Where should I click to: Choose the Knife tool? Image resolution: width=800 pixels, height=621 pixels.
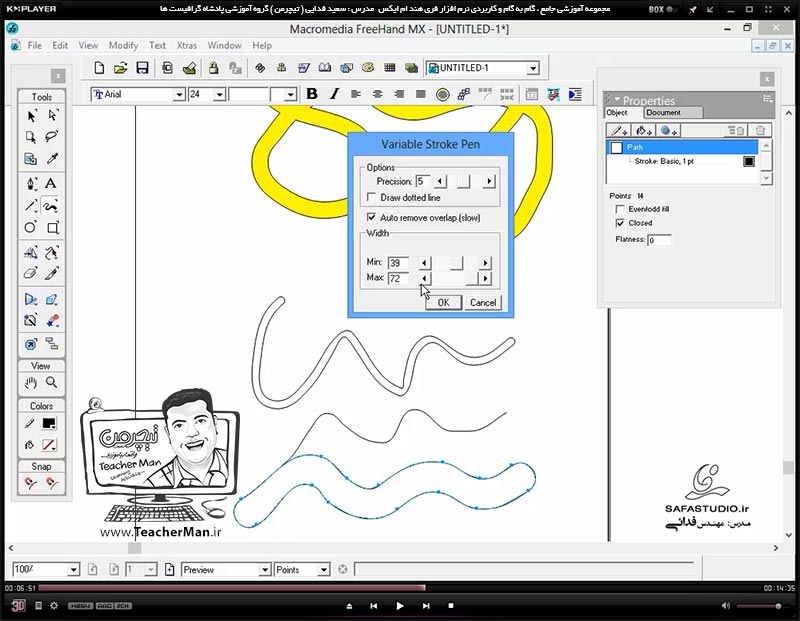pyautogui.click(x=52, y=274)
